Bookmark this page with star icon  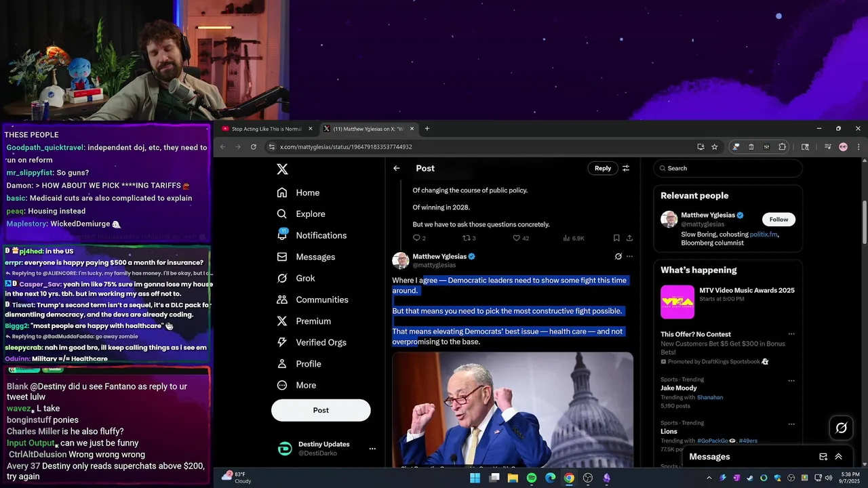click(x=715, y=147)
